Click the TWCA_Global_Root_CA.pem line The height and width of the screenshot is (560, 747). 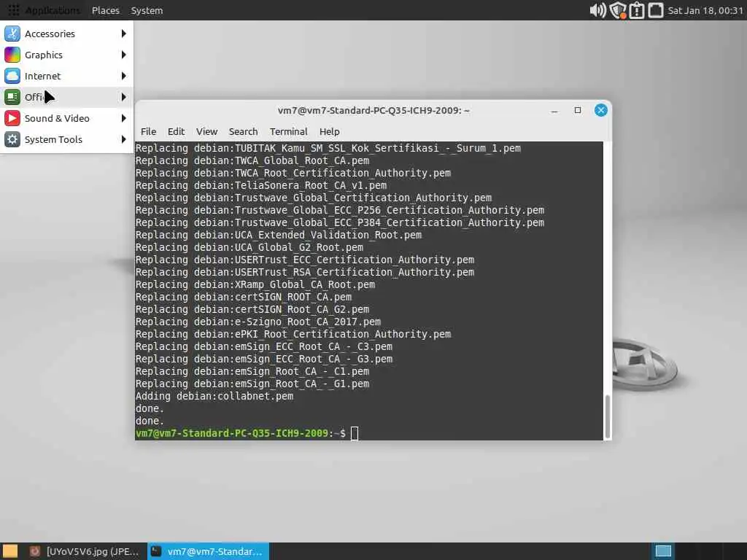[x=252, y=161]
